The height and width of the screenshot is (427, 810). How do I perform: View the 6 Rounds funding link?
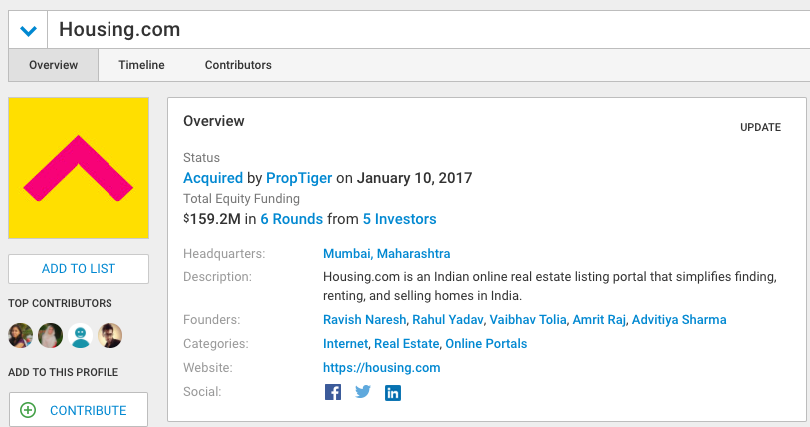pos(291,218)
